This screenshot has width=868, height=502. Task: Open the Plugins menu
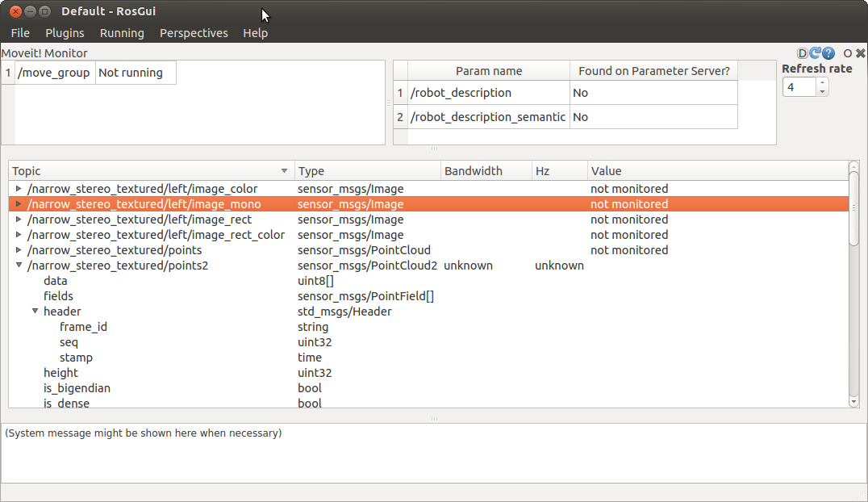click(65, 33)
